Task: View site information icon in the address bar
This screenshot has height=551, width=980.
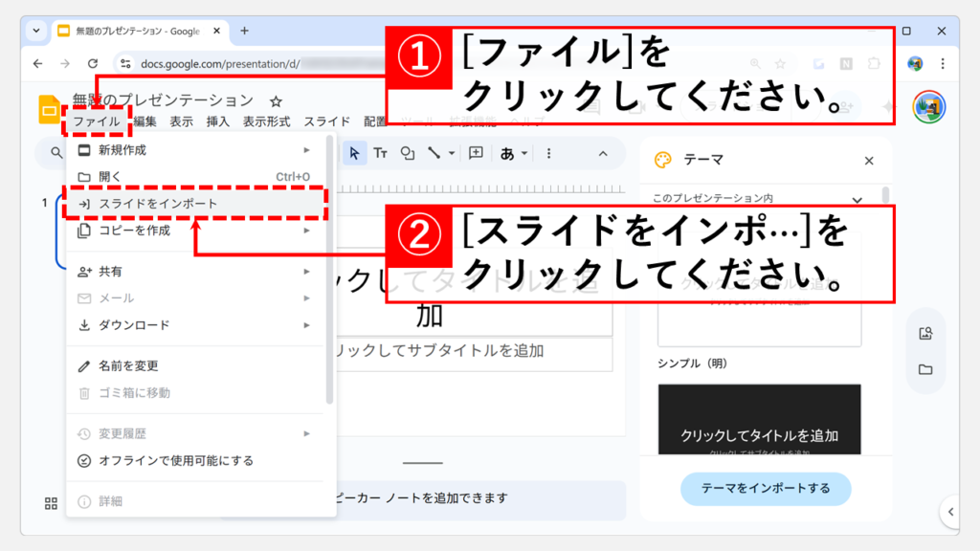Action: [x=125, y=64]
